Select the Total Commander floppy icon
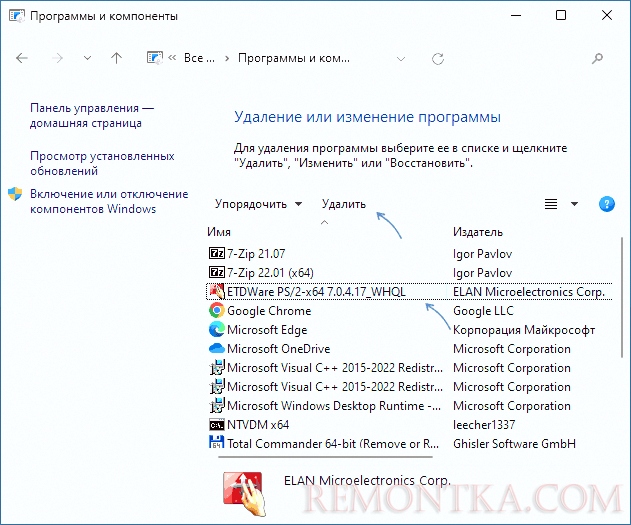 point(217,442)
